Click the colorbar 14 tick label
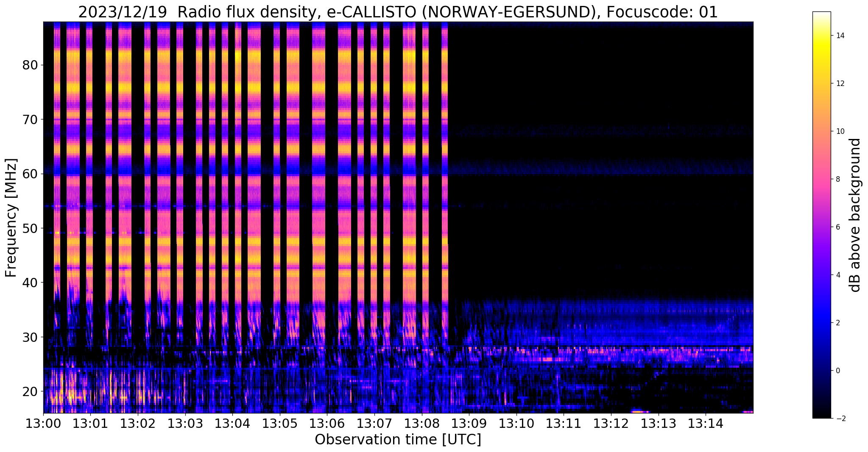This screenshot has width=868, height=452. 840,36
